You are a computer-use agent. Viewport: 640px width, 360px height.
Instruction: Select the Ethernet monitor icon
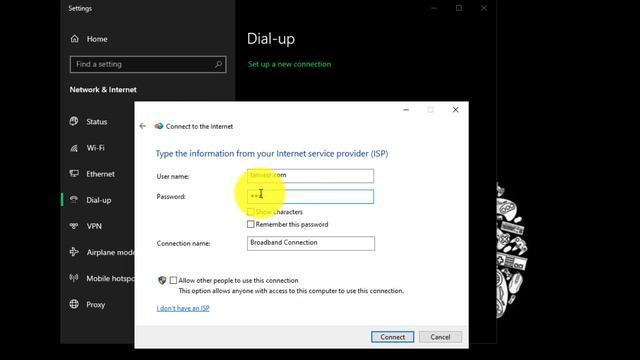click(x=74, y=173)
